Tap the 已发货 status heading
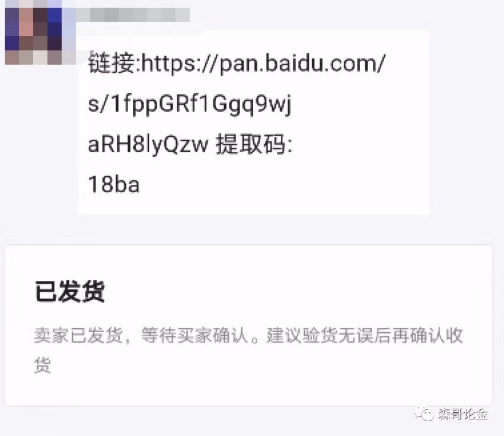The height and width of the screenshot is (436, 504). 70,291
